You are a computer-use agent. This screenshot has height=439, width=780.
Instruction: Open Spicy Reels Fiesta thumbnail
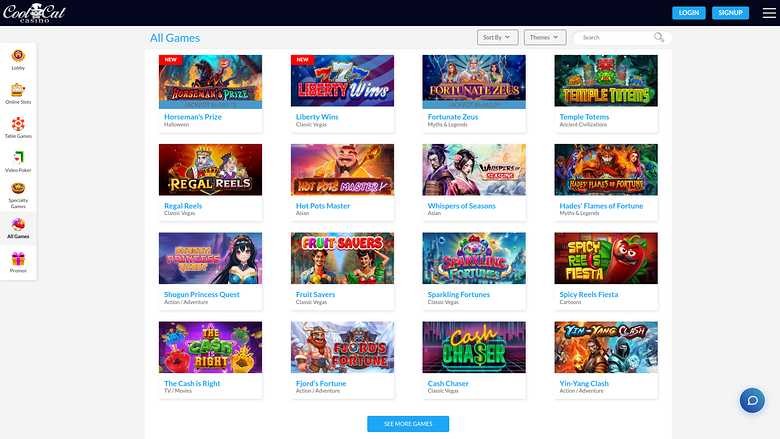click(x=606, y=258)
